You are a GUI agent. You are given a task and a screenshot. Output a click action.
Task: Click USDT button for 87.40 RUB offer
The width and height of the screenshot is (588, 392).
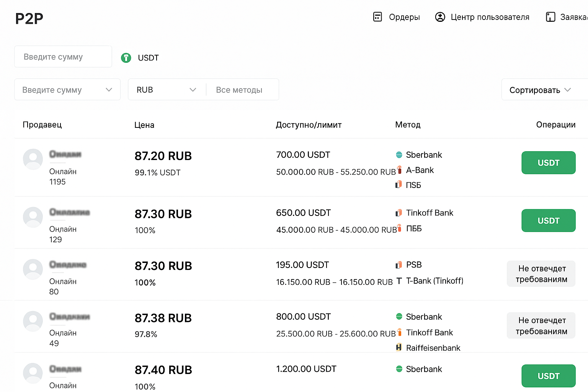pyautogui.click(x=549, y=376)
